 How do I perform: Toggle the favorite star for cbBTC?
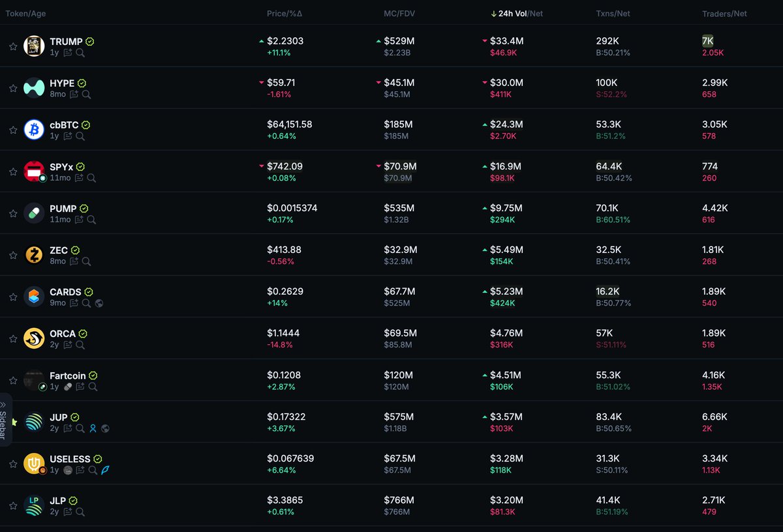[12, 130]
